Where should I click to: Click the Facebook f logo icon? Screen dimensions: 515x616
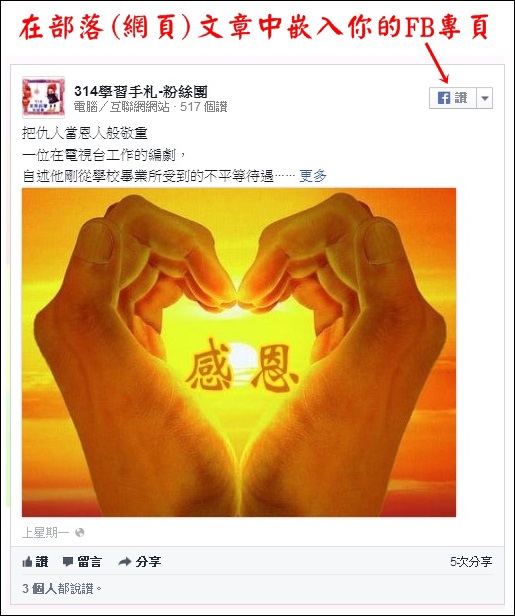click(444, 98)
